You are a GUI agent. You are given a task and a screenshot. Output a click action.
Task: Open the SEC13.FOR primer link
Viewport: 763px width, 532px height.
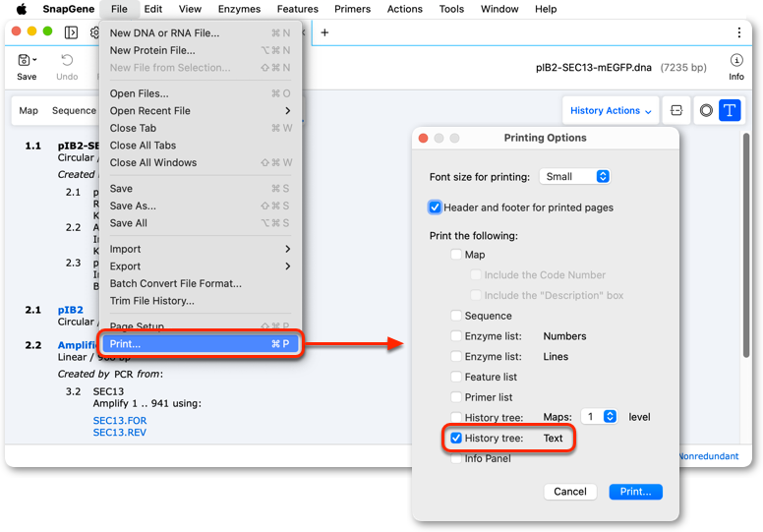120,420
